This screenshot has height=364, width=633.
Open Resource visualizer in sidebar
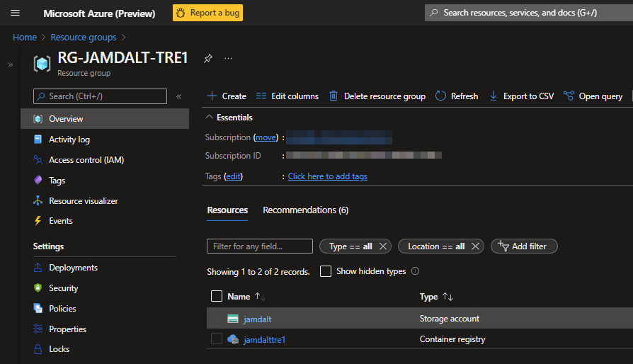click(83, 201)
